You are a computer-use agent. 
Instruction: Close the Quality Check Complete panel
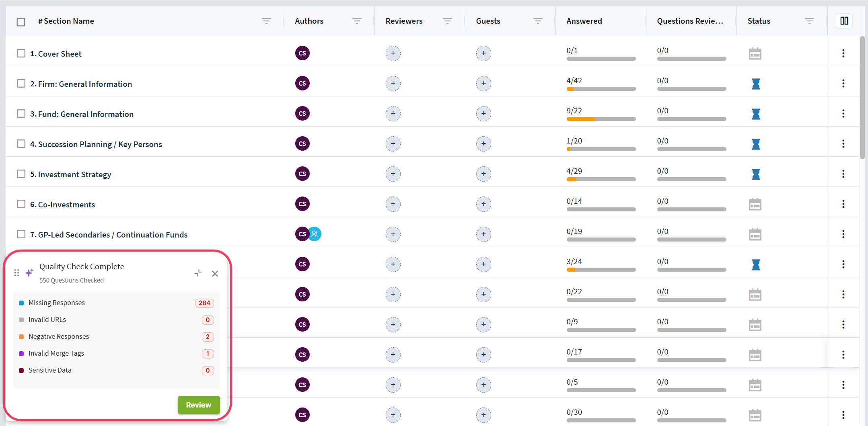(215, 274)
